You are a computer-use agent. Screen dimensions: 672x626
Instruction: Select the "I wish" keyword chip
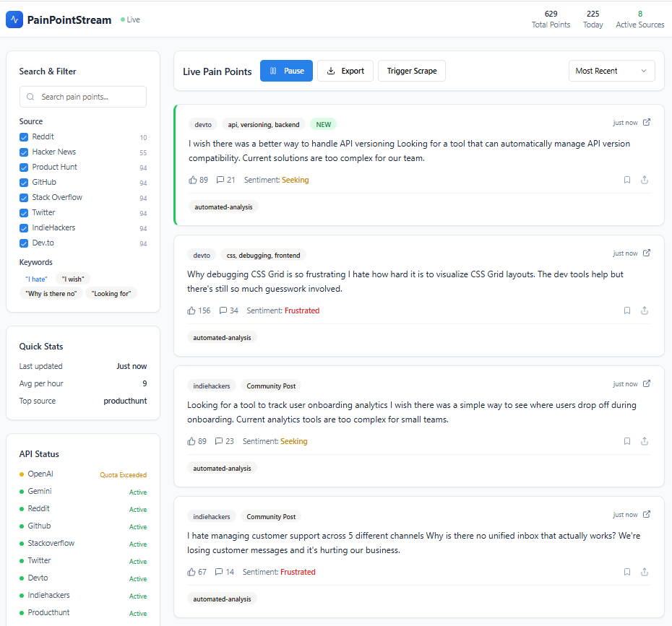[x=73, y=279]
